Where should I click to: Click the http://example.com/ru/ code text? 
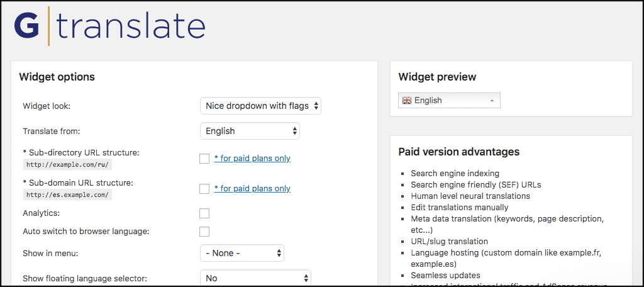coord(68,164)
